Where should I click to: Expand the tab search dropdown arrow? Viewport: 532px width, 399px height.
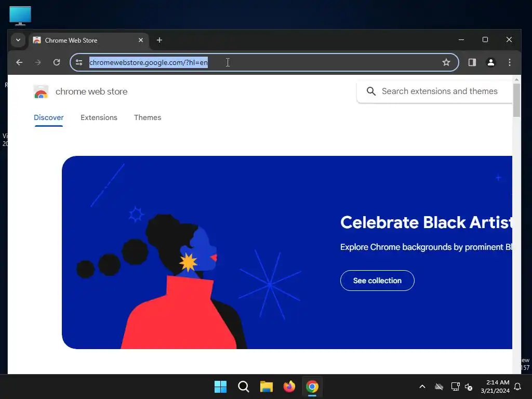coord(18,40)
